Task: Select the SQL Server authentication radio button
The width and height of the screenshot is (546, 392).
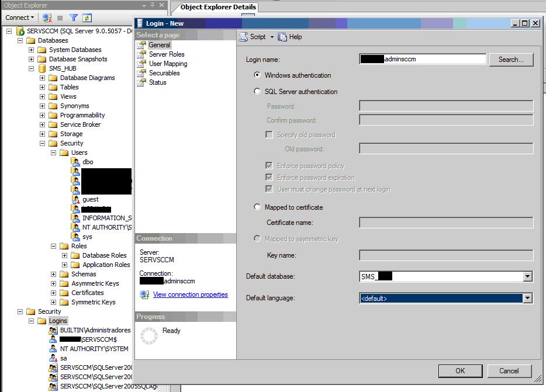Action: (x=257, y=91)
